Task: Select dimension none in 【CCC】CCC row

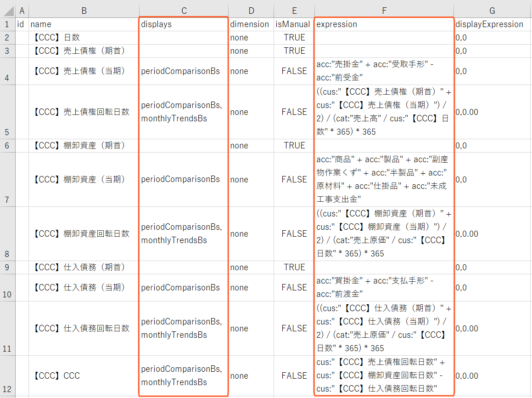Action: click(251, 375)
